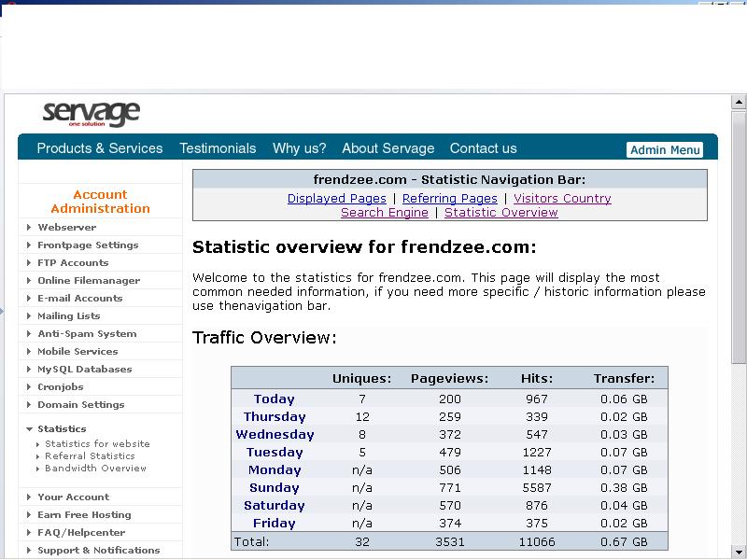Open the Search Engine statistics link
Screen dimensions: 747x560
click(x=384, y=213)
